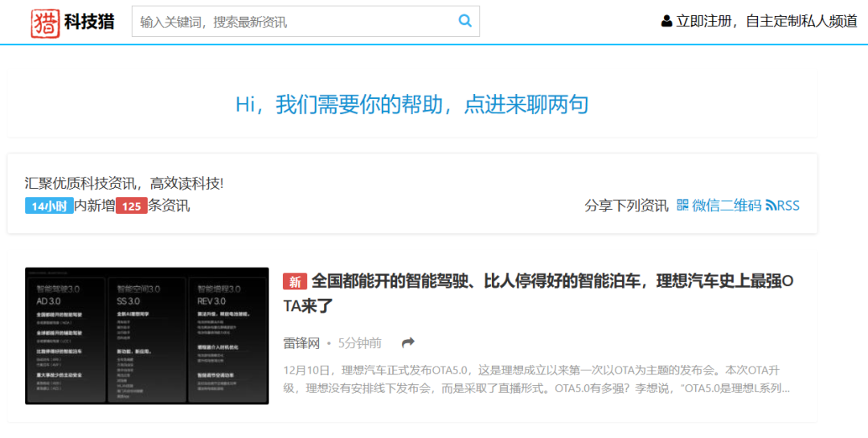The height and width of the screenshot is (438, 868).
Task: Focus the keyword search input field
Action: pyautogui.click(x=305, y=22)
